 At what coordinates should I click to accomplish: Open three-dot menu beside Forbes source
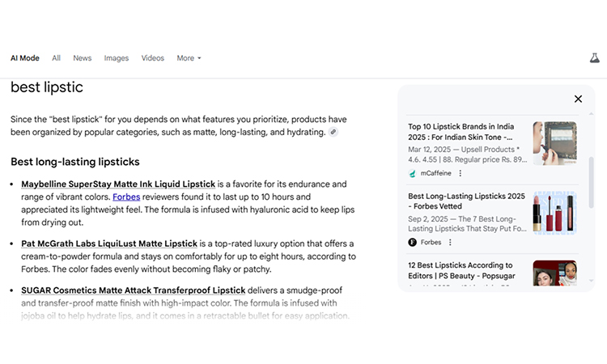tap(450, 242)
